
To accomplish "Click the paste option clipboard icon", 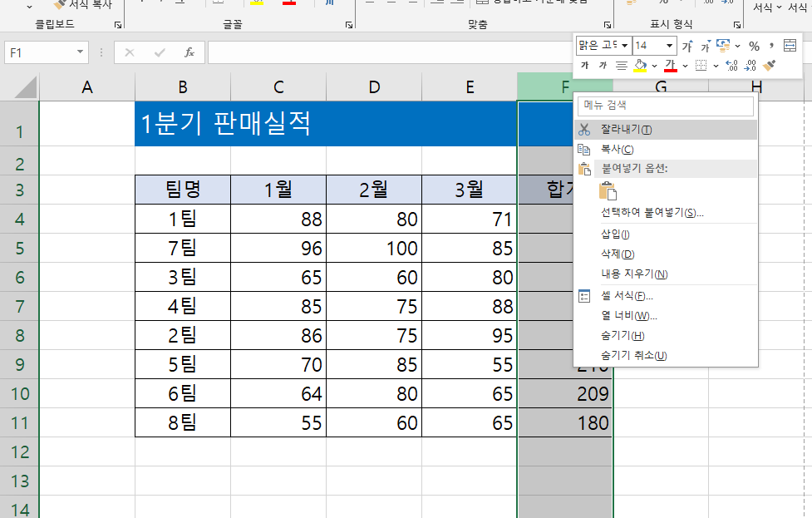I will click(608, 190).
